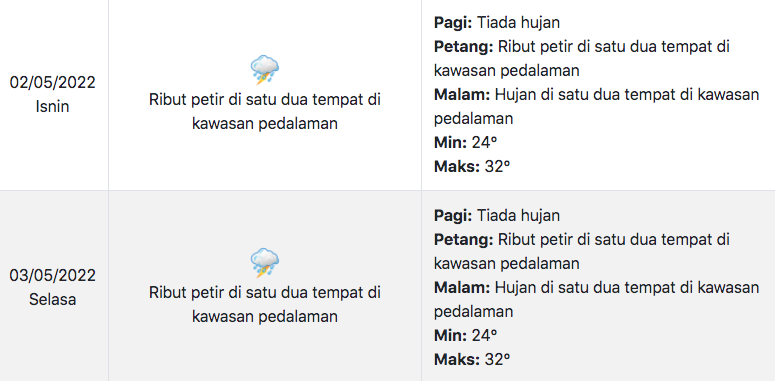This screenshot has width=775, height=381.
Task: Click the day label Selasa
Action: (x=52, y=299)
